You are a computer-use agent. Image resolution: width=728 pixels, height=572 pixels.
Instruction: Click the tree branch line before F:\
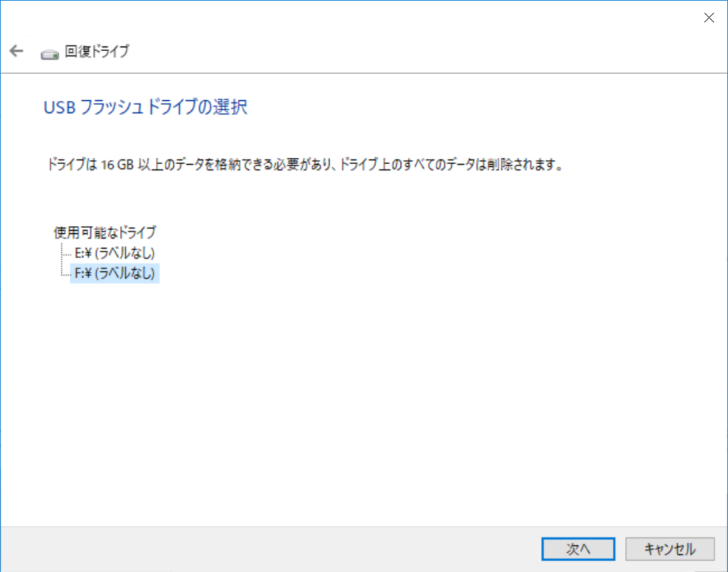point(65,273)
